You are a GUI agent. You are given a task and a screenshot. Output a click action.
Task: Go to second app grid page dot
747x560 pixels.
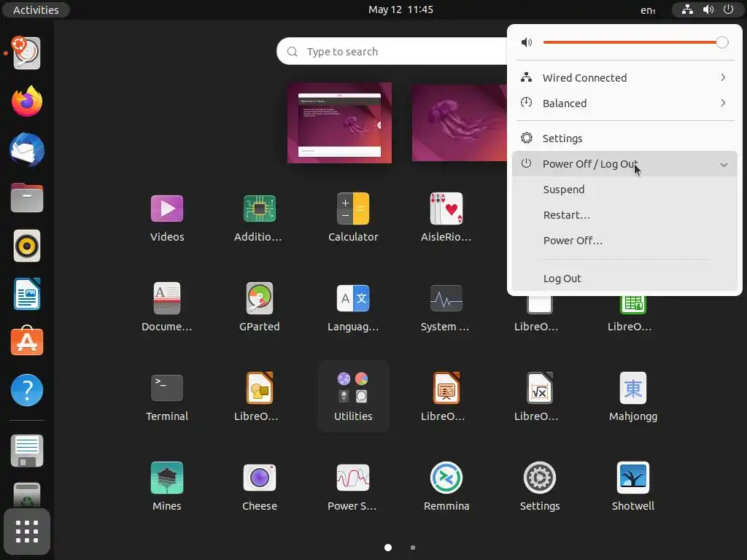coord(413,548)
